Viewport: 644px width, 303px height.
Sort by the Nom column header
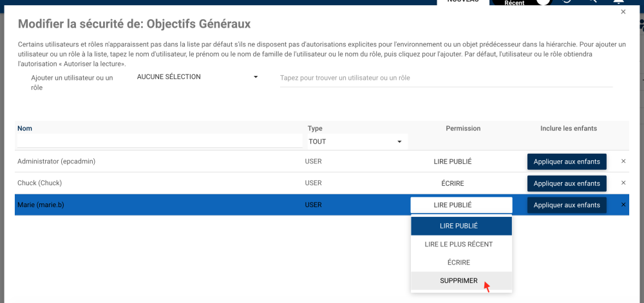click(24, 128)
